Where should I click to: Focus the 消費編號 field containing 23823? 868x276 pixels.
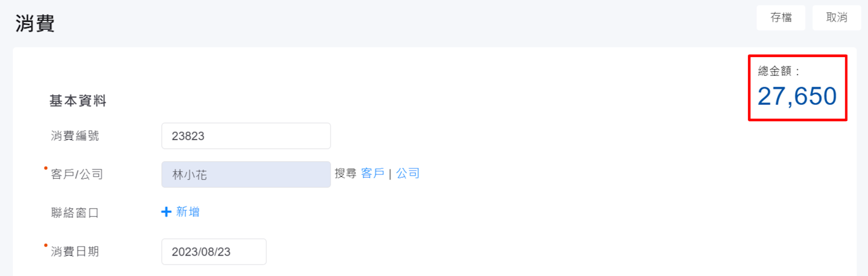pos(245,136)
